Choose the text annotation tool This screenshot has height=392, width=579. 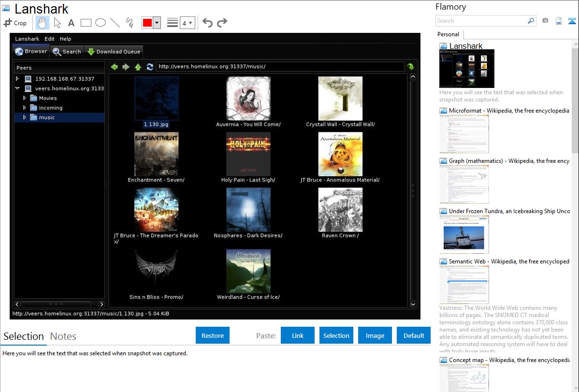(x=71, y=23)
